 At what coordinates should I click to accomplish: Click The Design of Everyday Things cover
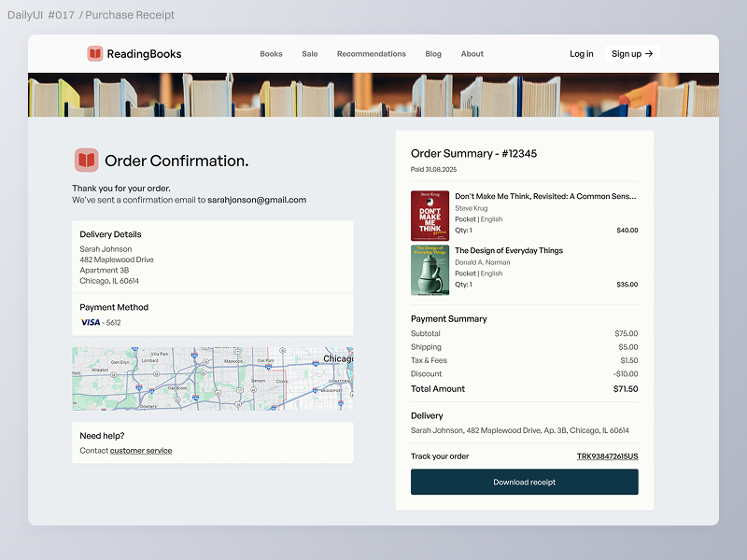[x=430, y=270]
